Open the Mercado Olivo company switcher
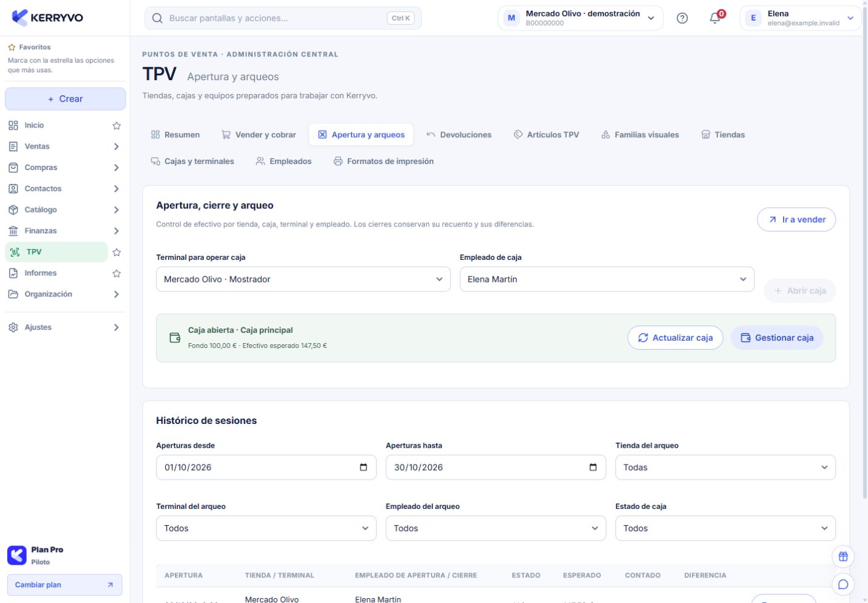This screenshot has height=603, width=868. (x=580, y=18)
